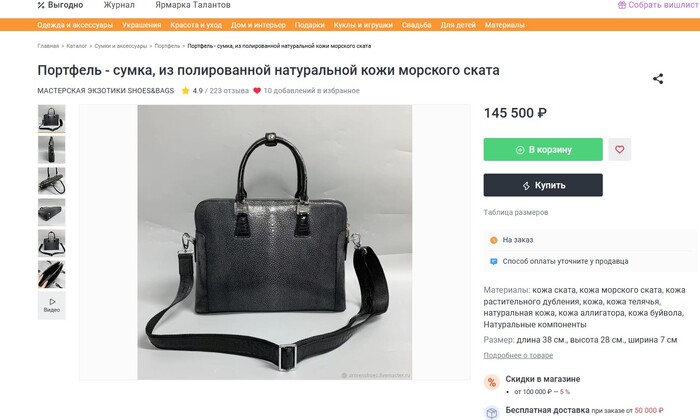Select the side-view bag thumbnail

click(52, 150)
